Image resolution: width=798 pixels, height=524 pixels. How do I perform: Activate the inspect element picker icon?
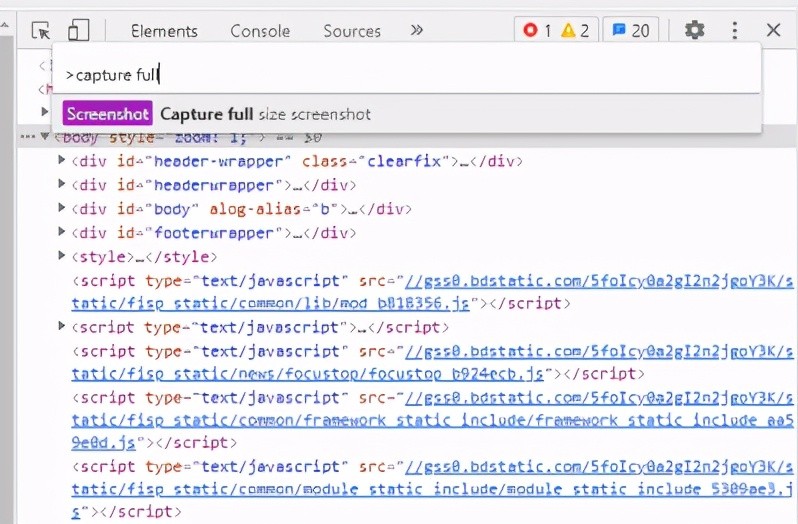pyautogui.click(x=41, y=31)
